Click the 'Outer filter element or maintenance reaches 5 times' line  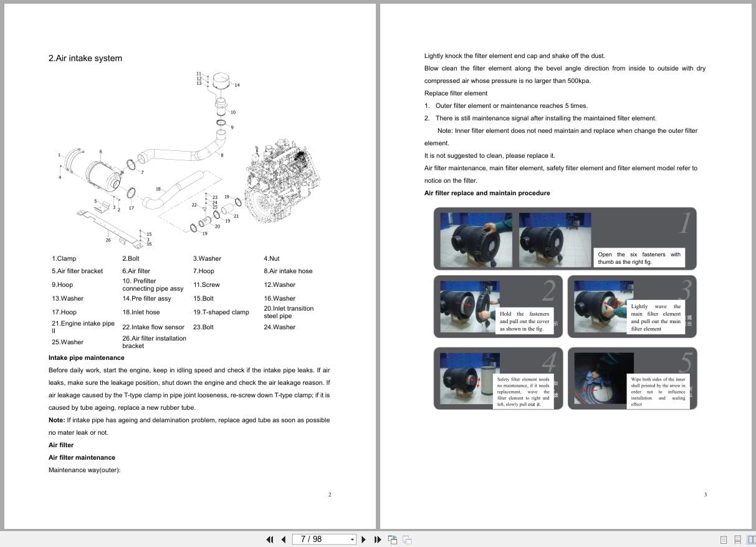[x=511, y=106]
